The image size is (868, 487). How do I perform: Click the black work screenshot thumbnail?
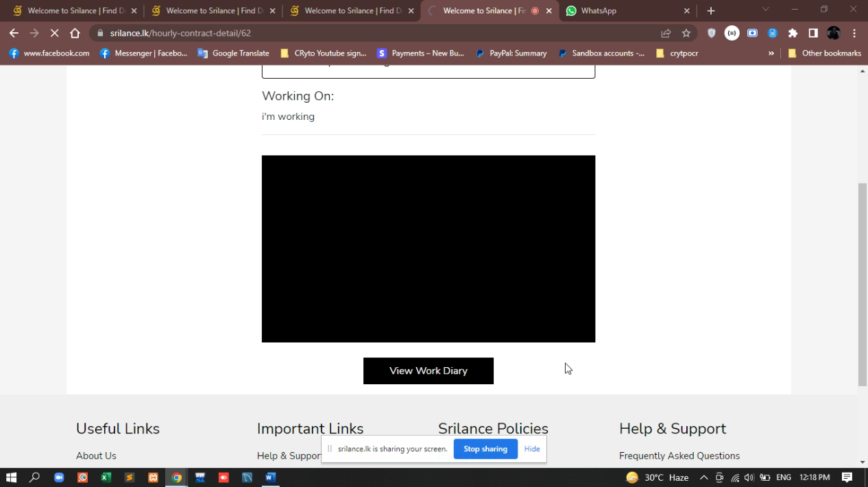point(428,249)
